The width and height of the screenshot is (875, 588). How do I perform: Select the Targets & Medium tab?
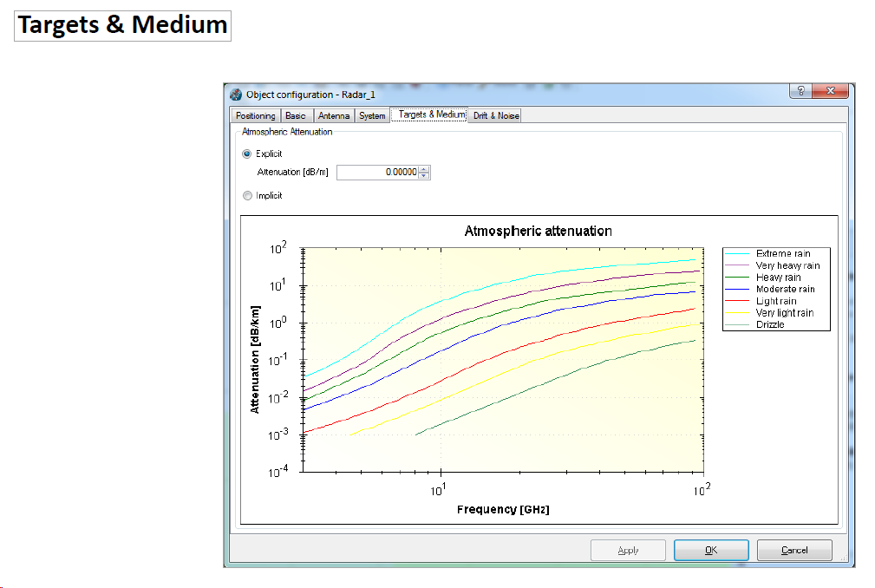(x=428, y=114)
